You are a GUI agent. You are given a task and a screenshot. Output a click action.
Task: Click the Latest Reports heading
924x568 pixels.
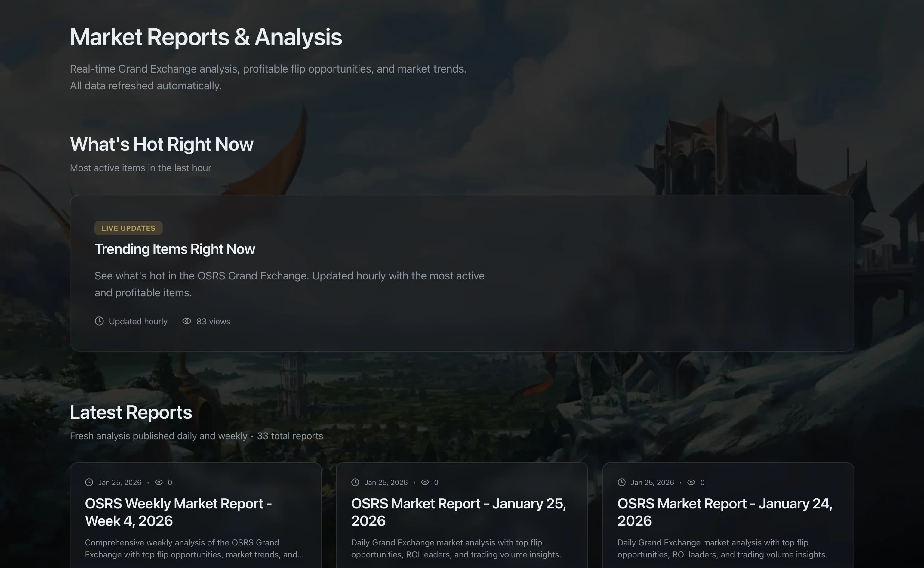click(131, 412)
